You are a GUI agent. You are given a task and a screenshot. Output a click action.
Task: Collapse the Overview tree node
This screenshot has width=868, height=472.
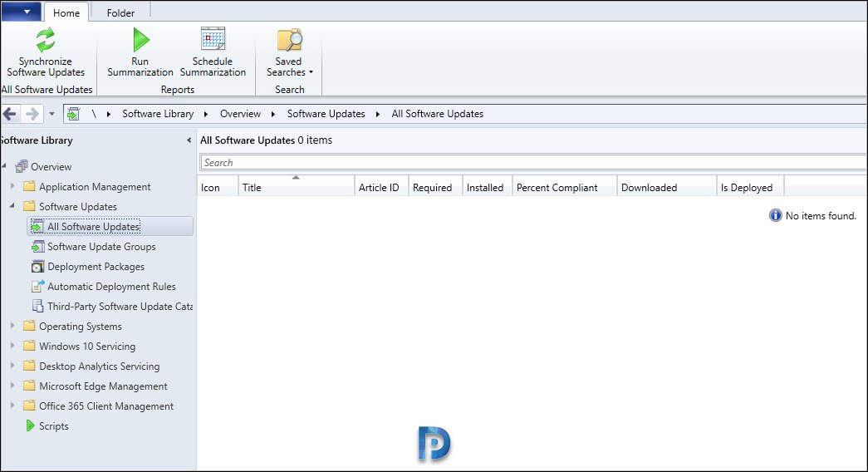pyautogui.click(x=4, y=165)
